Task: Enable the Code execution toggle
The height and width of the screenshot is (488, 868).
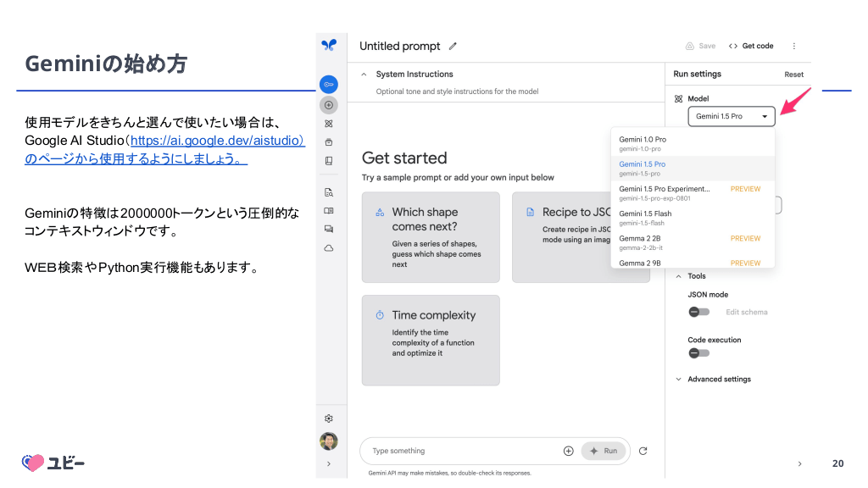Action: (x=698, y=353)
